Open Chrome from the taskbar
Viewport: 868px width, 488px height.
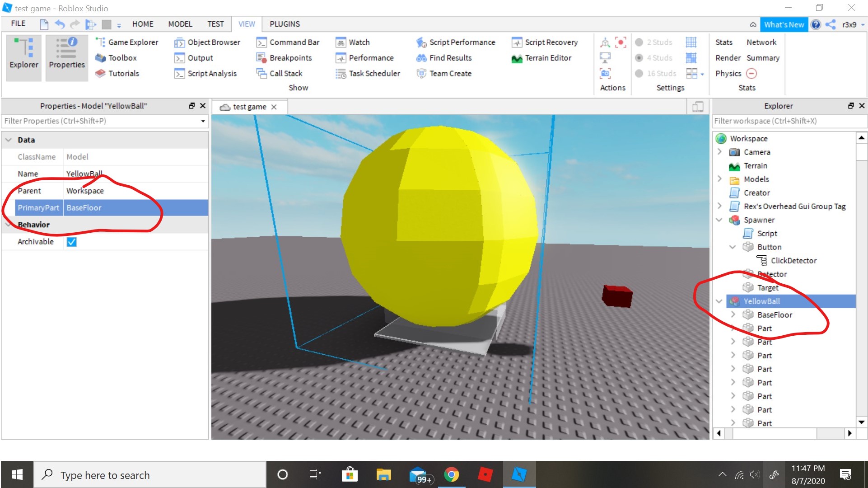(x=452, y=474)
